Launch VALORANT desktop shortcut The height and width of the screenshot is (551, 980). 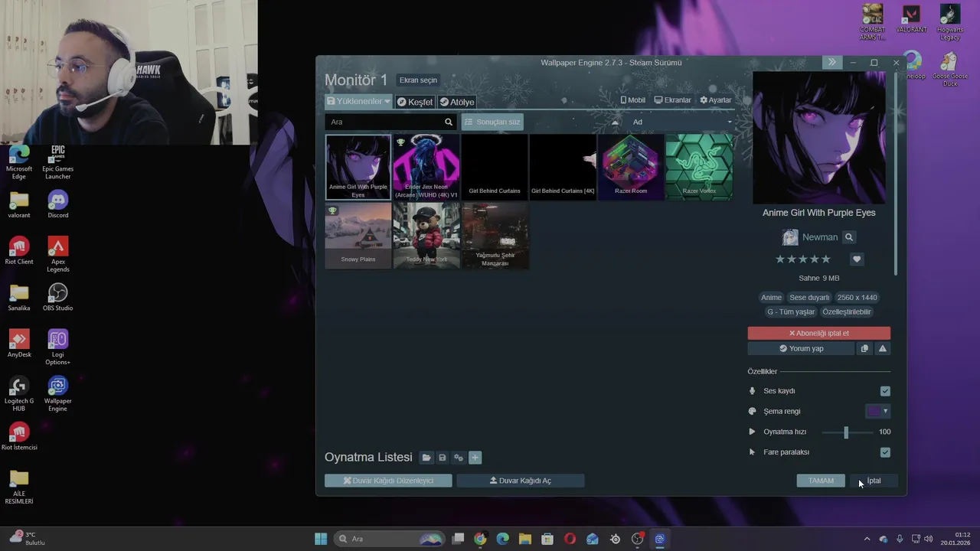(911, 19)
